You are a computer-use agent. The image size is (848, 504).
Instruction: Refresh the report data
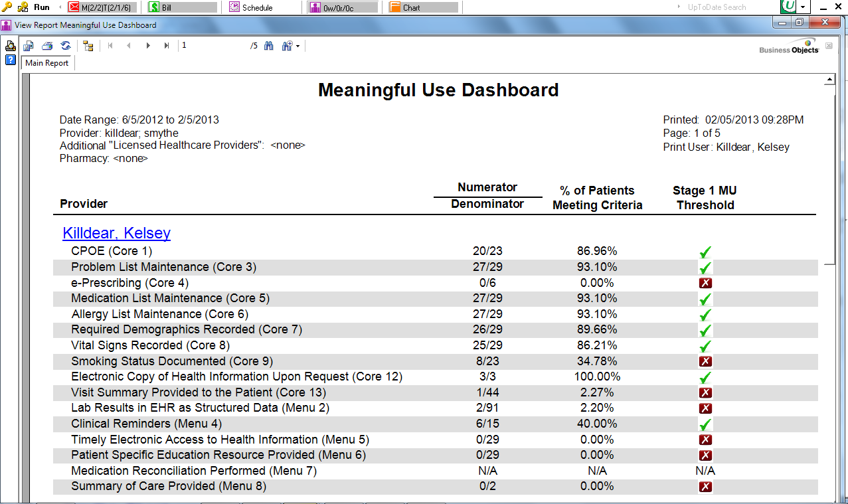[x=65, y=46]
